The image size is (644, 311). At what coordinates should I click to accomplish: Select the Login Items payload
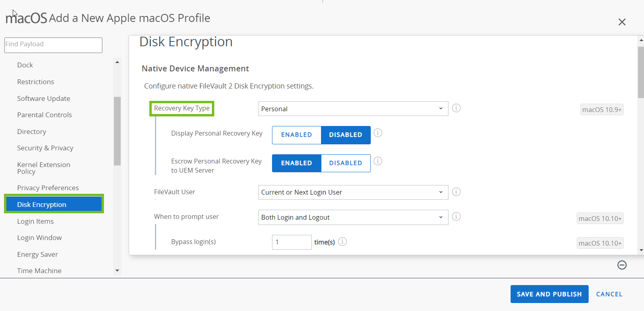pos(35,221)
